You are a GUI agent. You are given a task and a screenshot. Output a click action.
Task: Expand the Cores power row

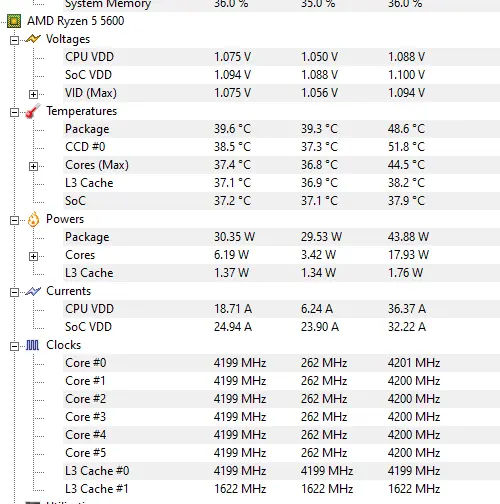point(33,256)
